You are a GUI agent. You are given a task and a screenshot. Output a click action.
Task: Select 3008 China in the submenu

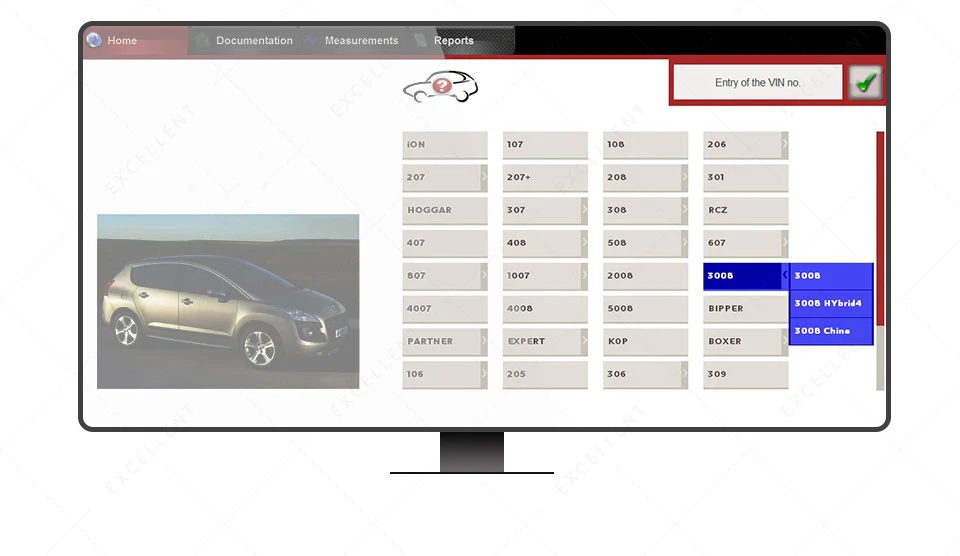831,331
